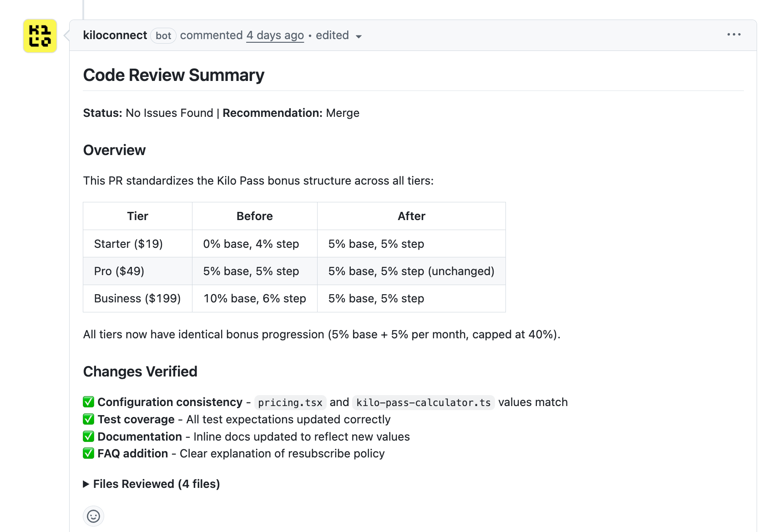Click the FAQ addition green checkmark
768x532 pixels.
pyautogui.click(x=89, y=453)
